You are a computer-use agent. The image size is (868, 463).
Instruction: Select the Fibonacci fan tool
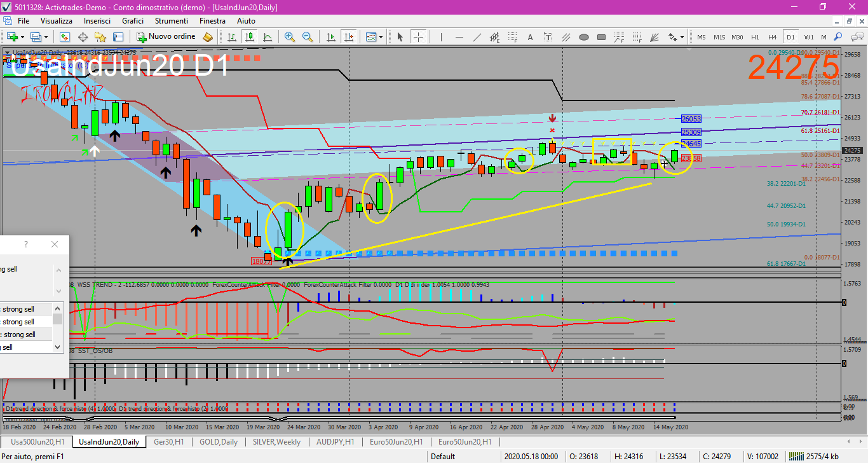654,37
